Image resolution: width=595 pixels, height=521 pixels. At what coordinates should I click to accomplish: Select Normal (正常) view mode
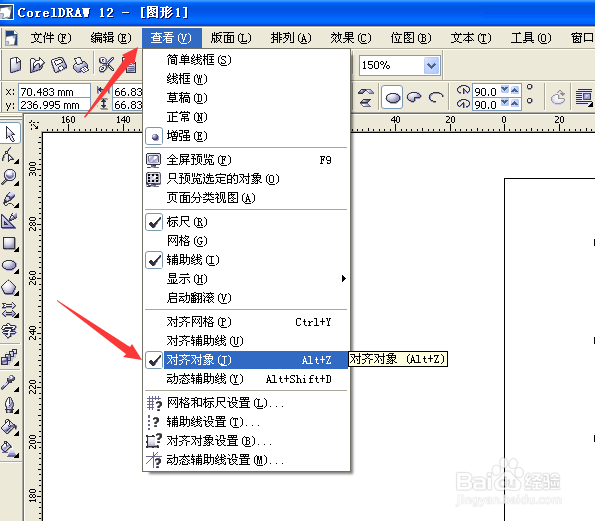246,117
